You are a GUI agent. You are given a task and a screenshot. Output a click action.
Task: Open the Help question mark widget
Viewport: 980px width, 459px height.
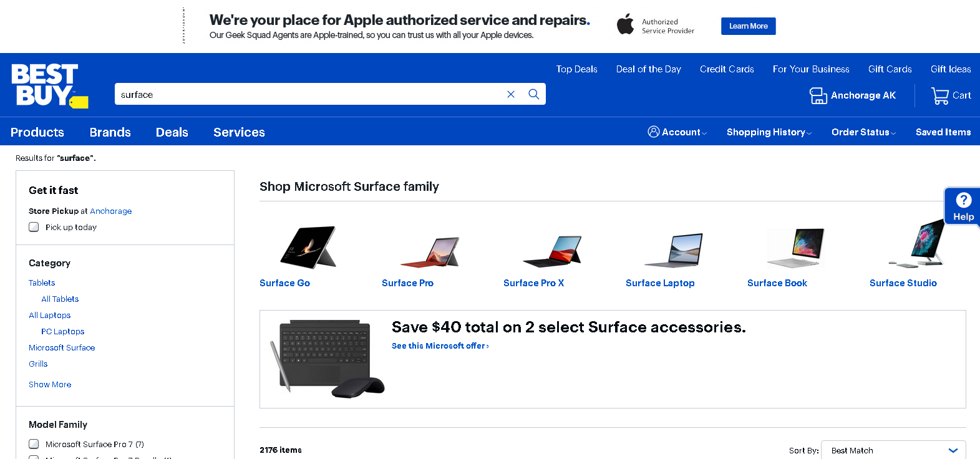pos(963,206)
